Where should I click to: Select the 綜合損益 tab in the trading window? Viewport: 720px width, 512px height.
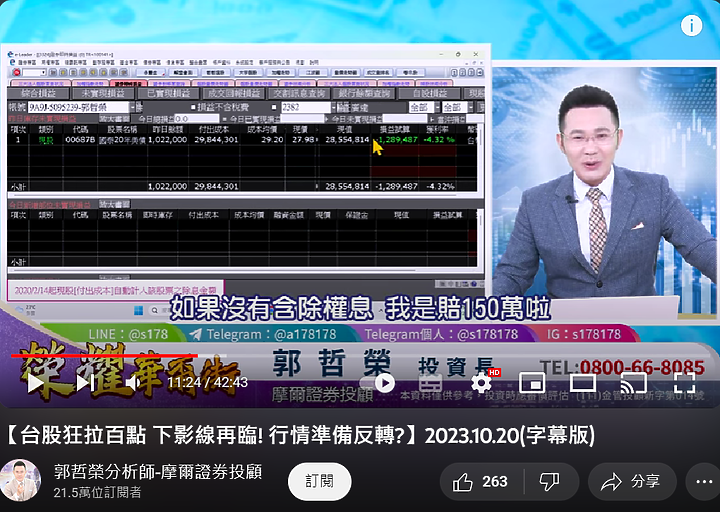(x=39, y=93)
